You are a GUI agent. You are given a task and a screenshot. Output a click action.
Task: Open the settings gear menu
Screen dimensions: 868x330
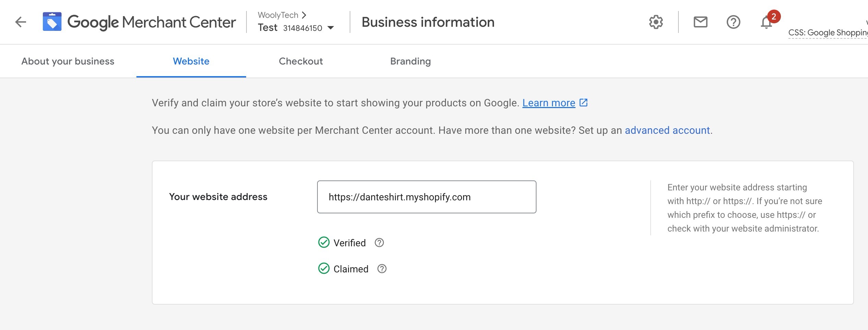coord(656,22)
